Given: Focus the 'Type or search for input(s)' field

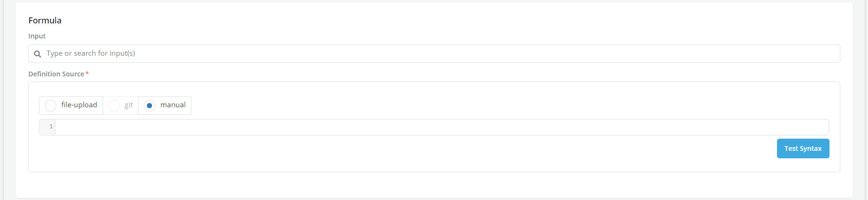Looking at the screenshot, I should 422,53.
